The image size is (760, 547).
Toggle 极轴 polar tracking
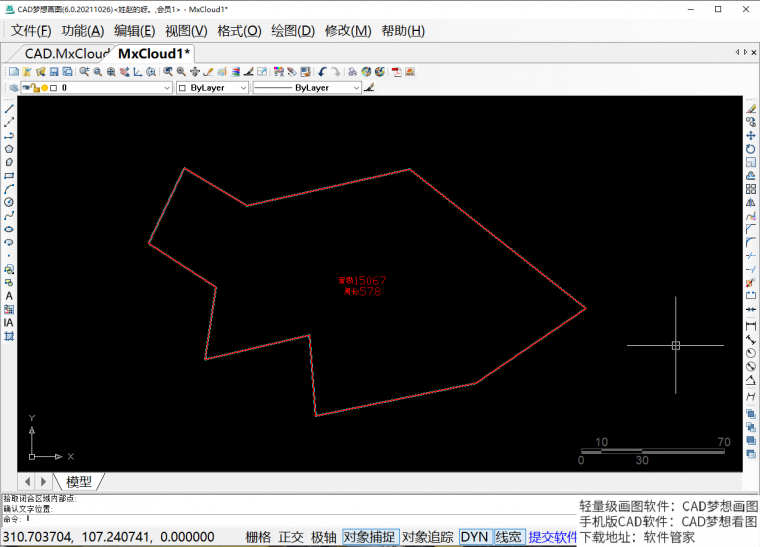[x=323, y=537]
